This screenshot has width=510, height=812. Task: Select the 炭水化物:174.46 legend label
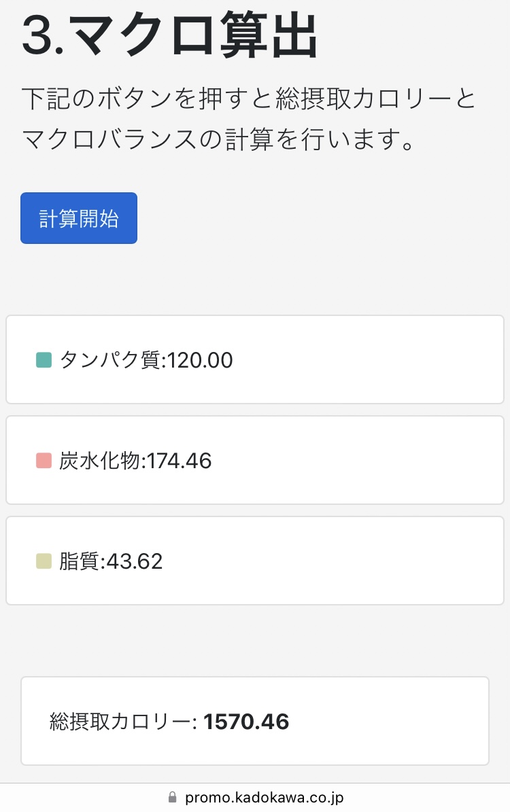click(x=135, y=461)
